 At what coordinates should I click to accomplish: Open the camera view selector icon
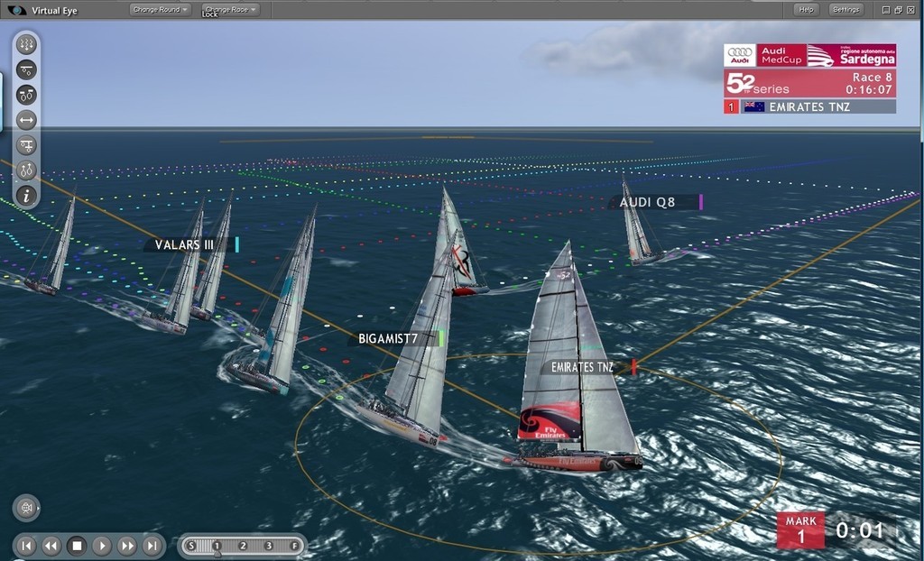pos(25,508)
